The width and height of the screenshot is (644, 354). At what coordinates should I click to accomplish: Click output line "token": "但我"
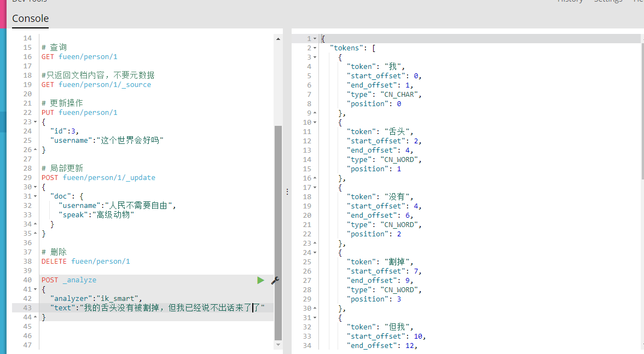pos(380,327)
